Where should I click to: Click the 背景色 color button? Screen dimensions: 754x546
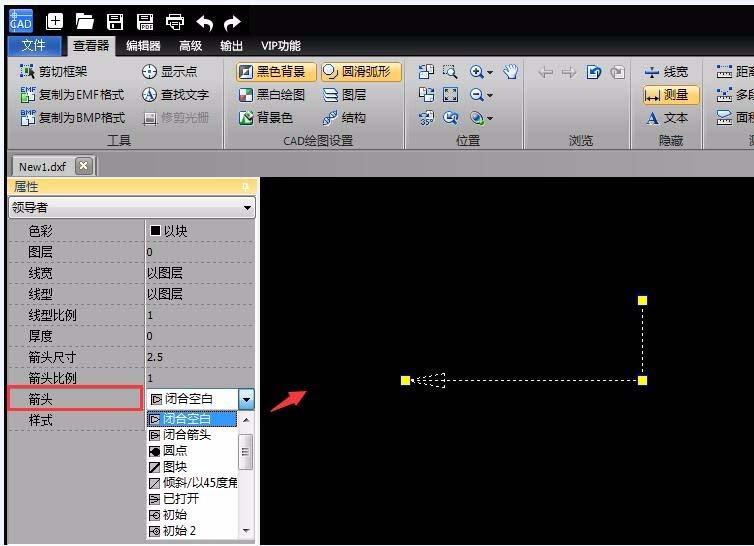tap(266, 118)
